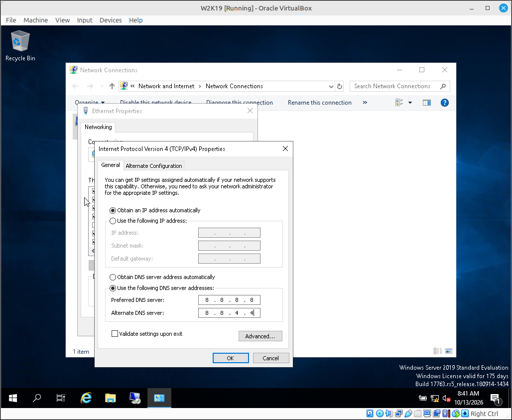512x420 pixels.
Task: Open the VirtualBox View menu
Action: (62, 20)
